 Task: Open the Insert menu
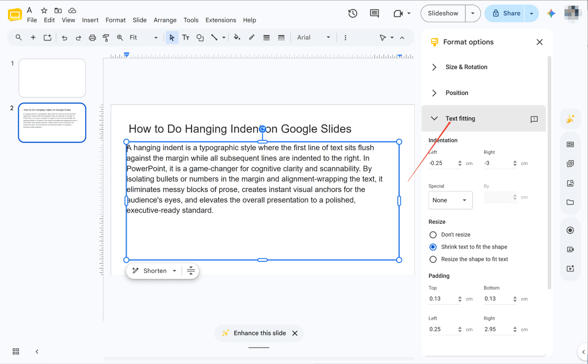[90, 20]
